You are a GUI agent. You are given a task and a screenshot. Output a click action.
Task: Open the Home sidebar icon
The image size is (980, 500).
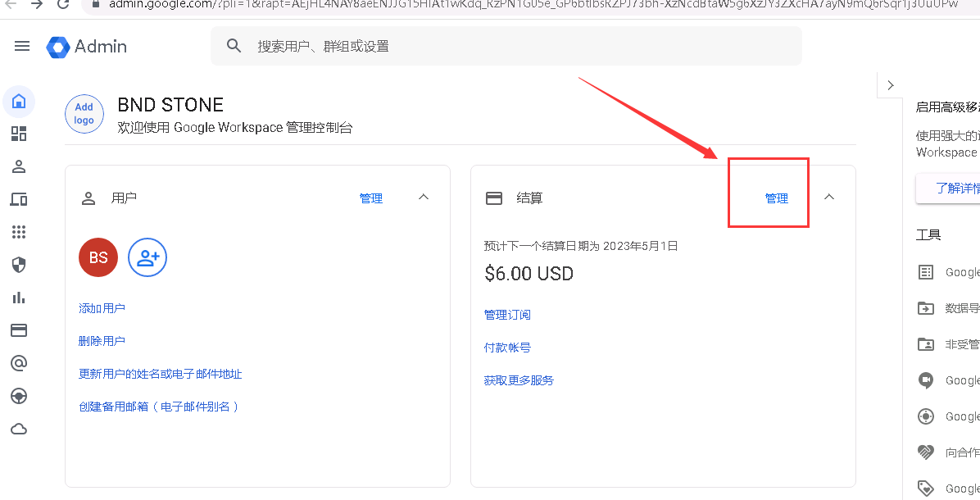19,102
